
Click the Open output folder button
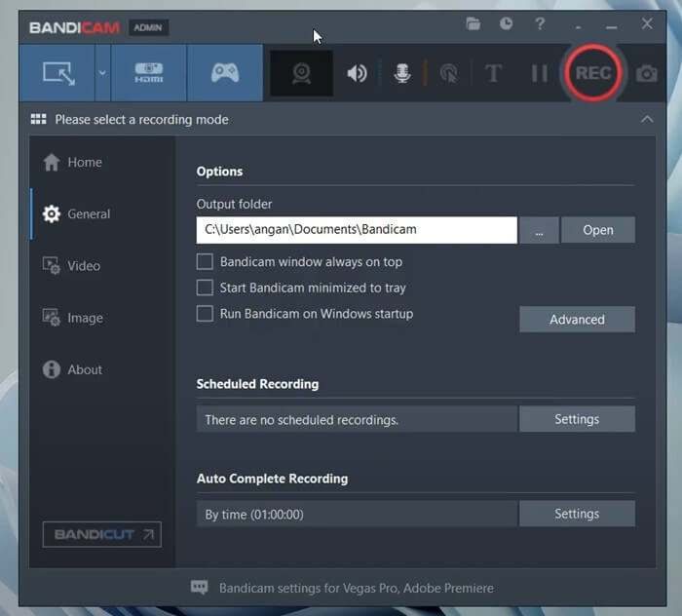coord(598,230)
